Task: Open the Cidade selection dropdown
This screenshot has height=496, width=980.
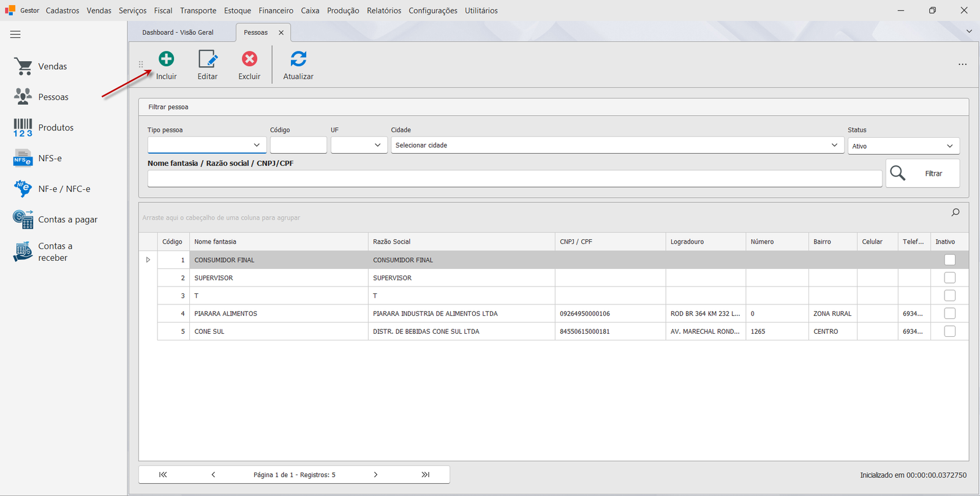Action: click(x=617, y=145)
